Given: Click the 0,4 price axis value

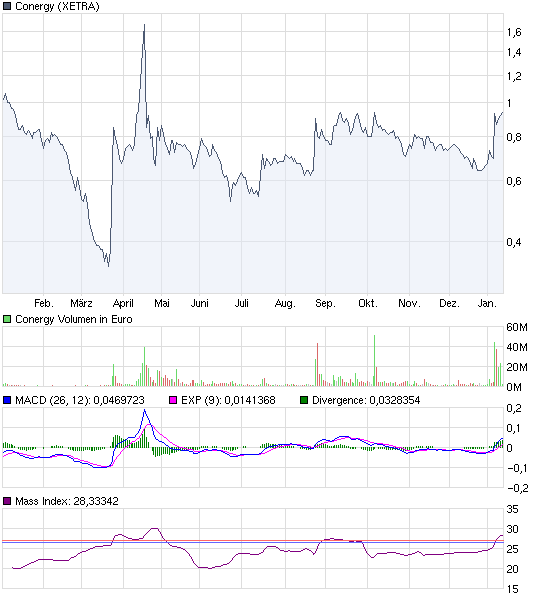Looking at the screenshot, I should coord(514,242).
